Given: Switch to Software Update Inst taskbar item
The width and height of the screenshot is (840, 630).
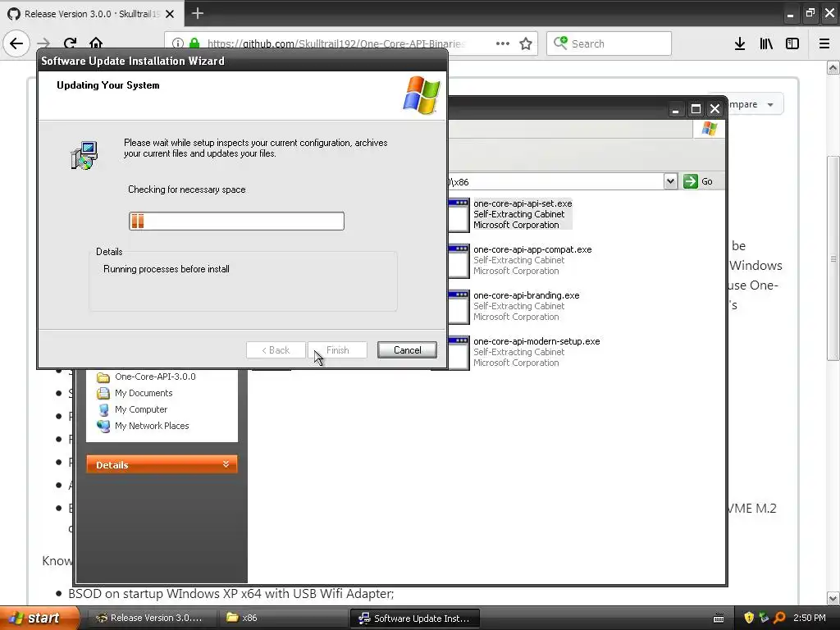Looking at the screenshot, I should coord(414,618).
